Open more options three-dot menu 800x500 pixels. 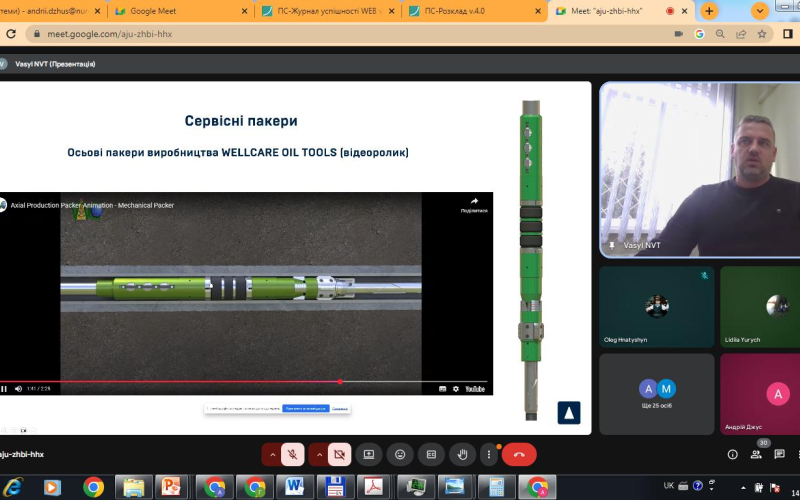pyautogui.click(x=488, y=454)
